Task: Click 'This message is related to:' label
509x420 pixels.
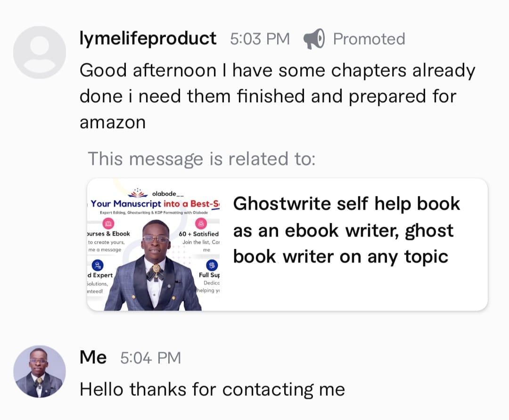Action: click(201, 159)
